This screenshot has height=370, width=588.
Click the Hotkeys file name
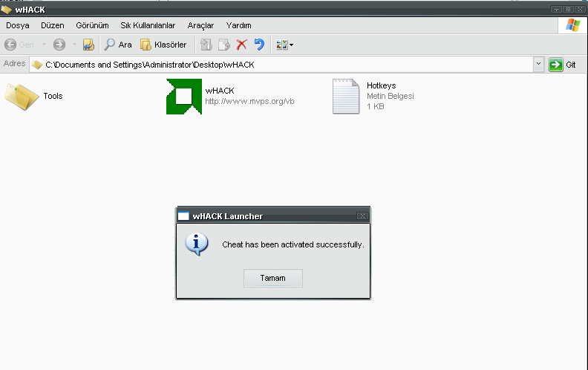pos(382,85)
